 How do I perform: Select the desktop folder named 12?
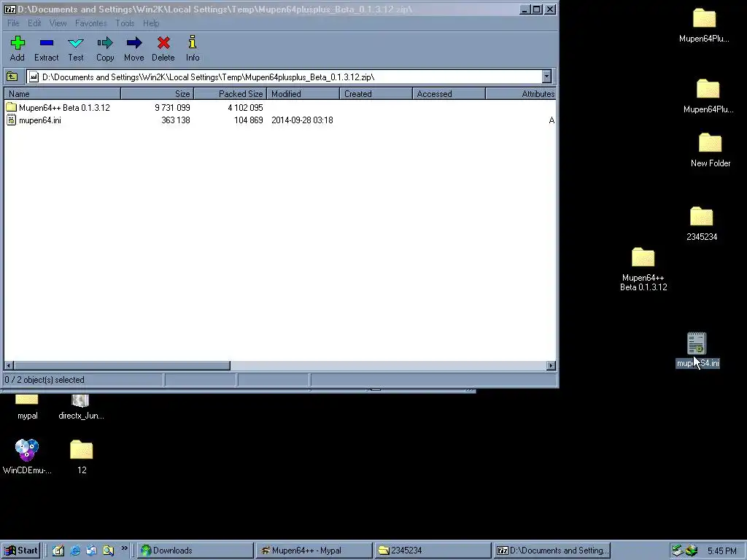pyautogui.click(x=82, y=457)
